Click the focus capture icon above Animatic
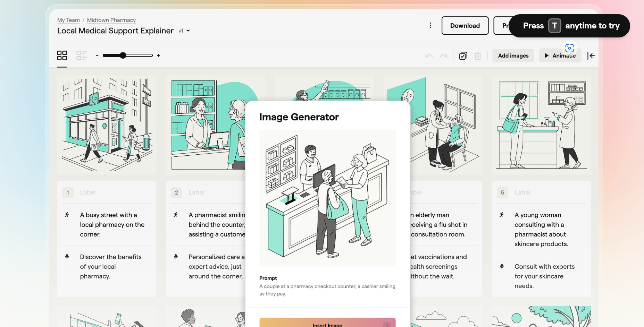Image resolution: width=644 pixels, height=327 pixels. 569,48
